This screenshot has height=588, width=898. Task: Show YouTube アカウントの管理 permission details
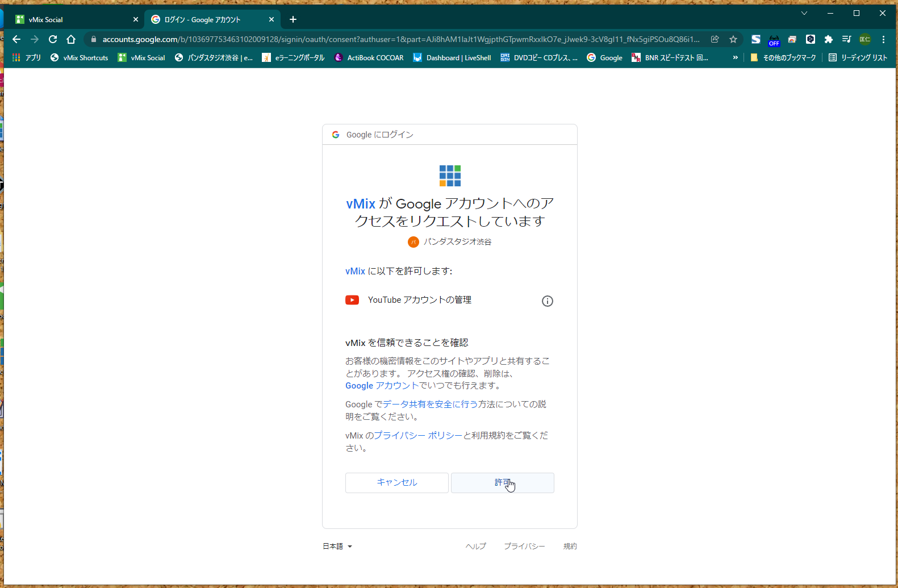pyautogui.click(x=548, y=301)
